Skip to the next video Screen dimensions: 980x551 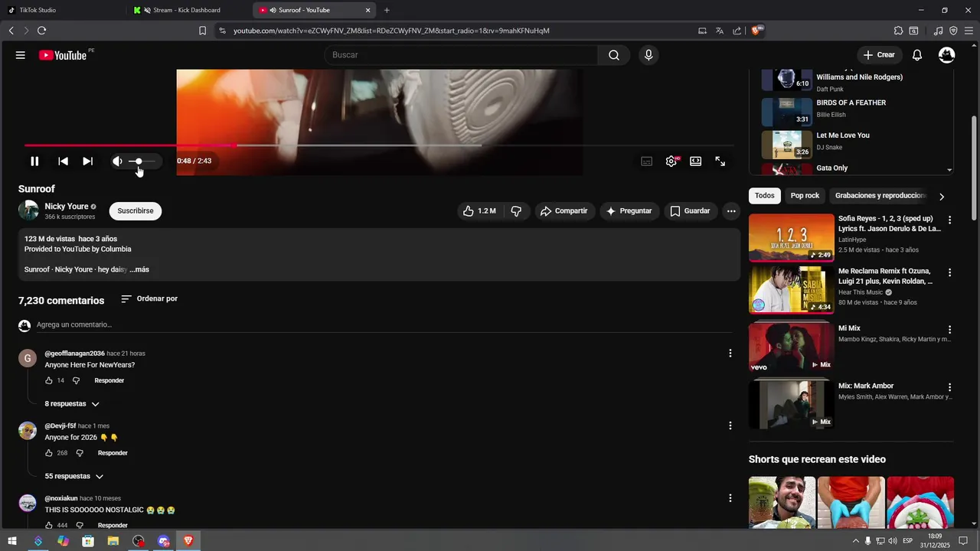point(87,161)
